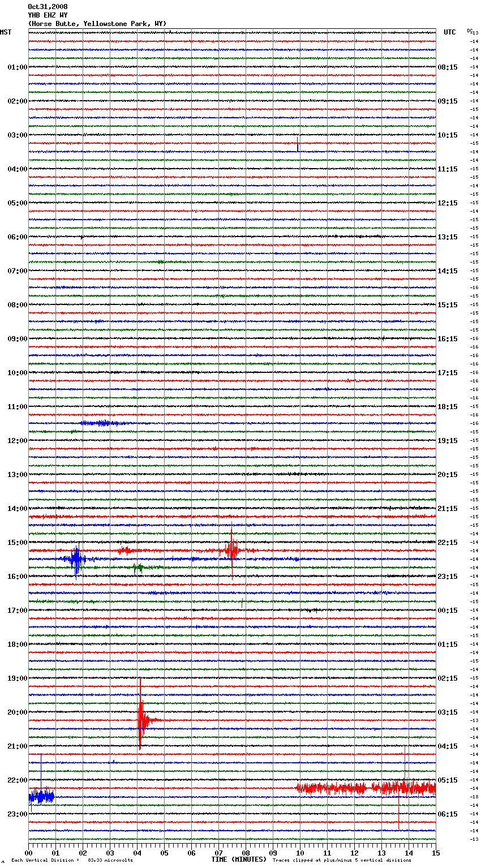Click minute tick label '04' on the time axis
This screenshot has width=481, height=868.
coord(137,853)
